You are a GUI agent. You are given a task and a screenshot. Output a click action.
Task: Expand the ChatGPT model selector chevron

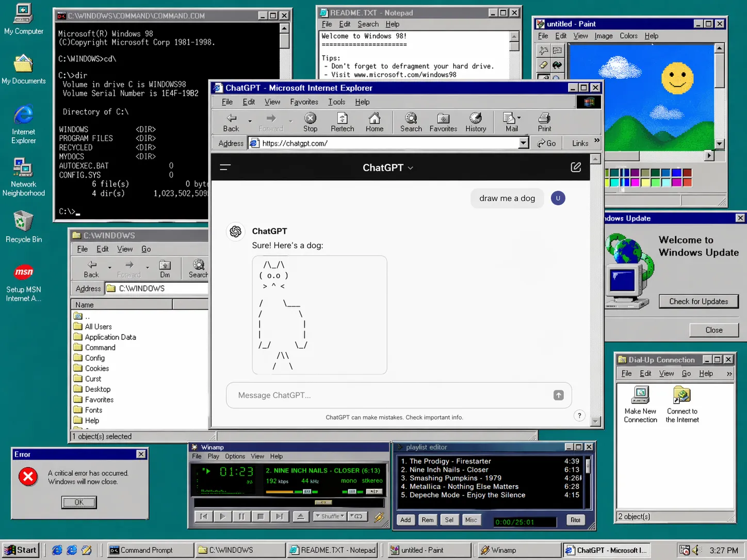(411, 168)
